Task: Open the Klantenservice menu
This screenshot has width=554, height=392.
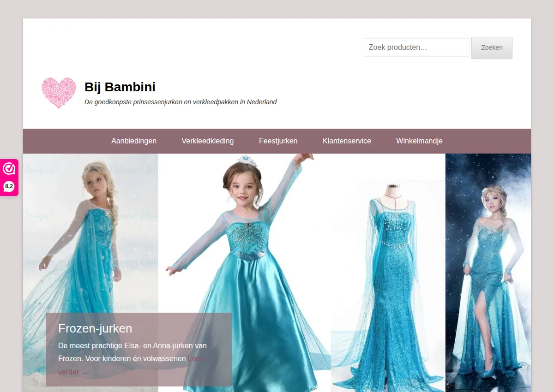Action: click(x=347, y=141)
